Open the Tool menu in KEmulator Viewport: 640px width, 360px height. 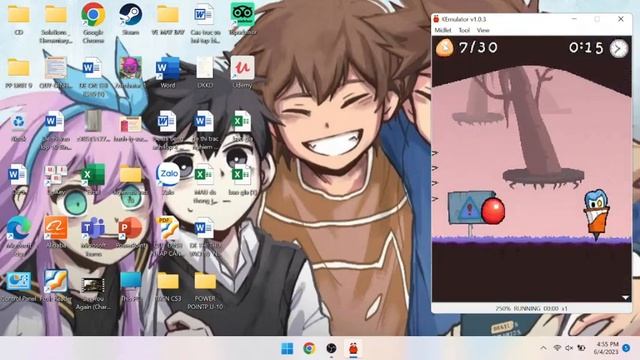(x=464, y=30)
